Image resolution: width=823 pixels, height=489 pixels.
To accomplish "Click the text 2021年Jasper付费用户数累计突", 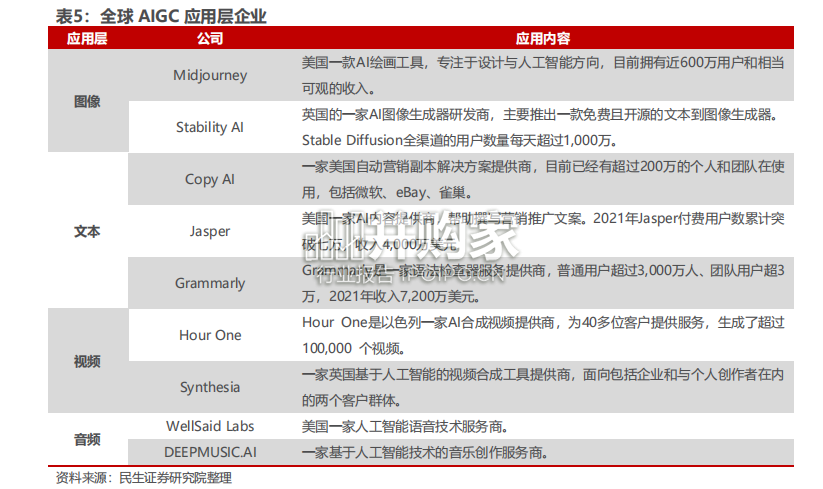I will click(689, 218).
